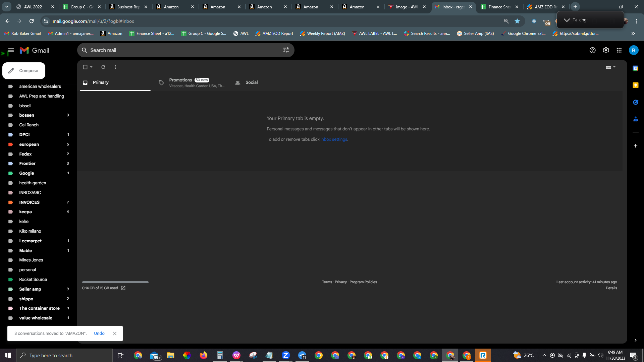Open Google Contacts side panel icon

click(x=635, y=119)
